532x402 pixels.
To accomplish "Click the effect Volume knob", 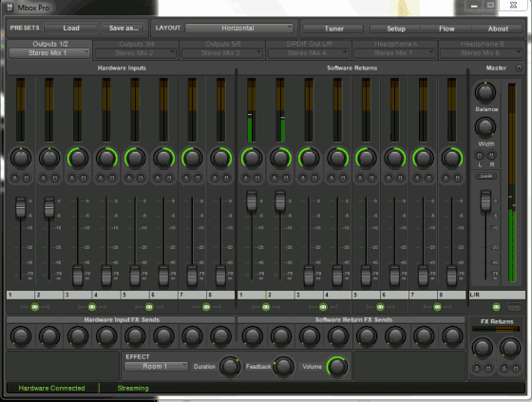I will tap(337, 367).
